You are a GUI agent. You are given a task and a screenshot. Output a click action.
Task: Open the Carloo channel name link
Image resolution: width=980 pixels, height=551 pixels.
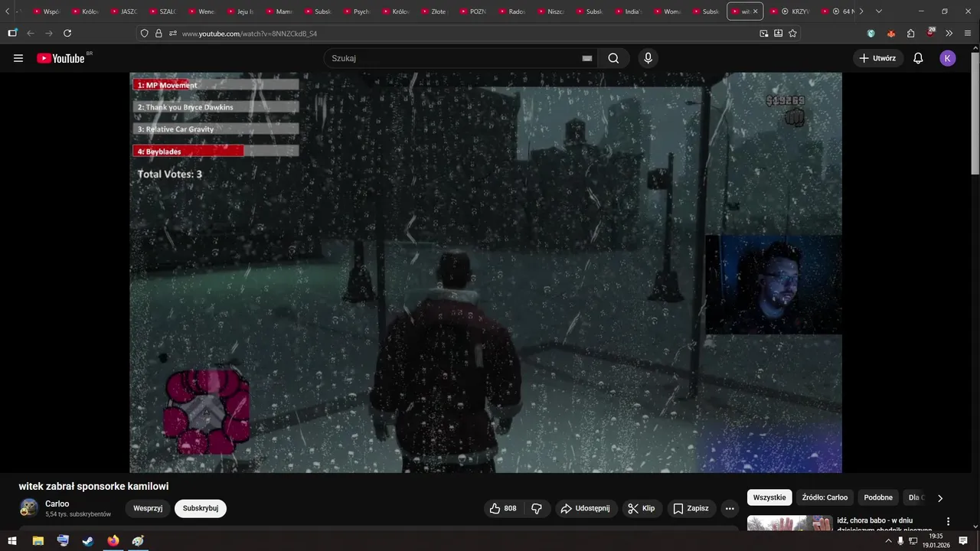click(57, 504)
